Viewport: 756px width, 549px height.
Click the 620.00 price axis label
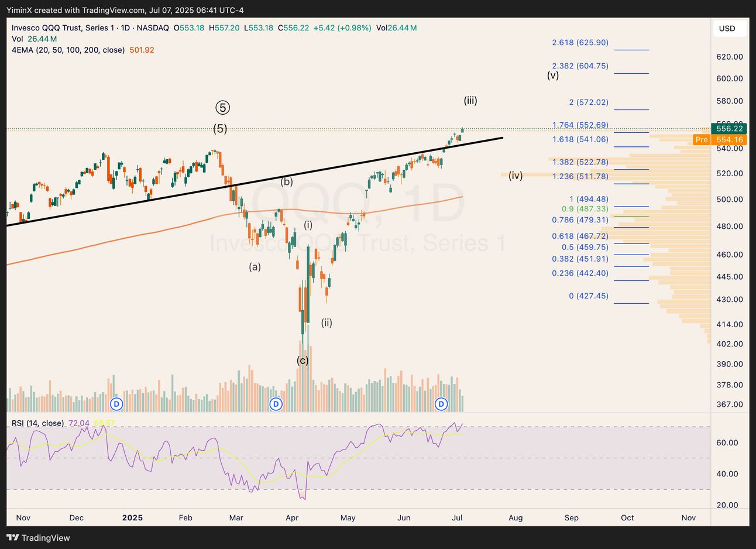[730, 57]
